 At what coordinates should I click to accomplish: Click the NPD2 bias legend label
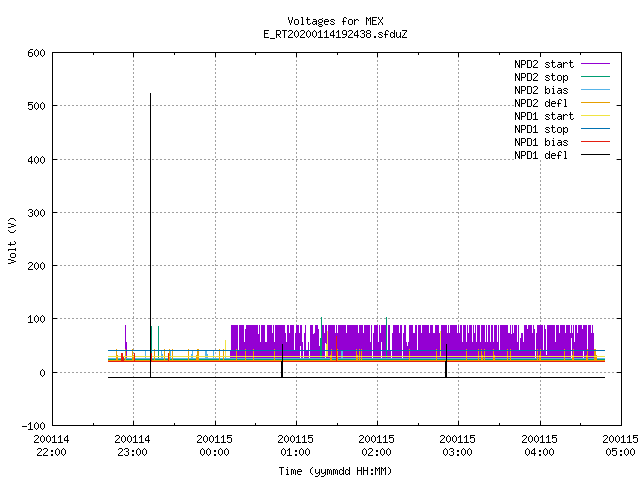[541, 90]
